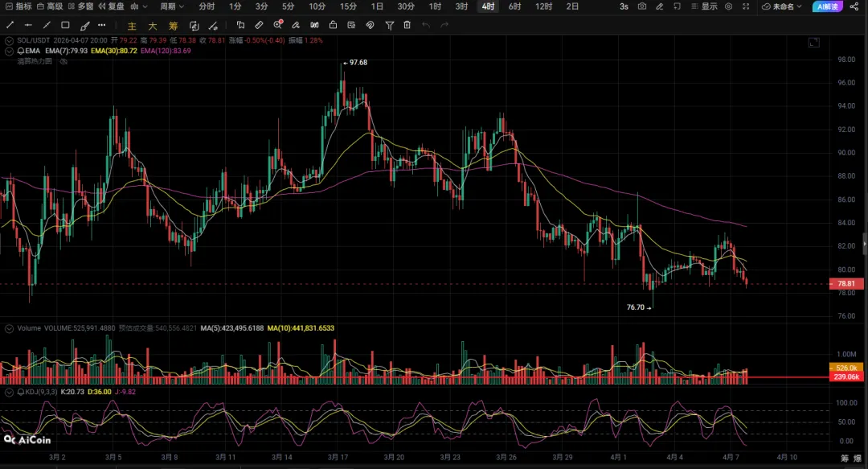Screen dimensions: 868x469
Task: Toggle the 主 (main) marker button
Action: (x=132, y=26)
